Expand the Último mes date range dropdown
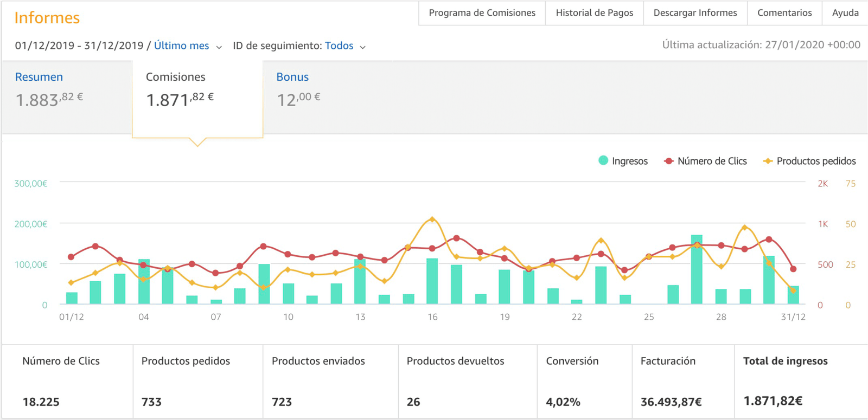 (181, 46)
